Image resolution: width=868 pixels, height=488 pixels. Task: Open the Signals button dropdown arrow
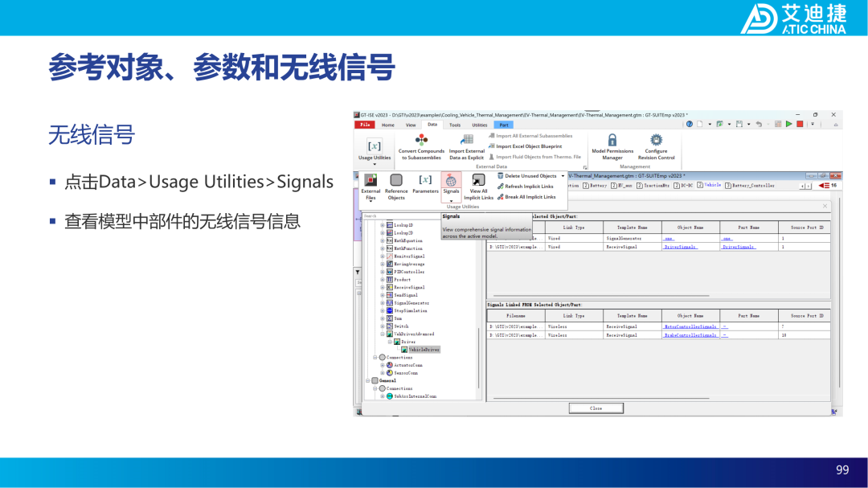[x=451, y=200]
